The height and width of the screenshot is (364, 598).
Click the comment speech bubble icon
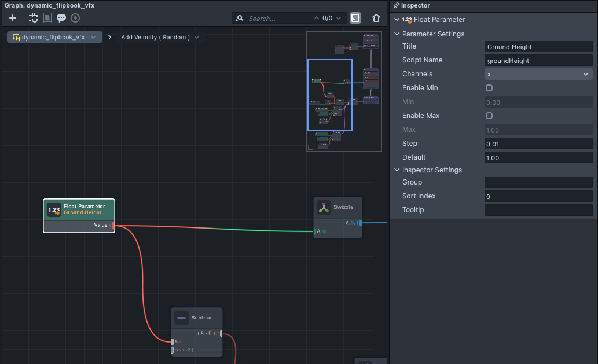pyautogui.click(x=61, y=18)
